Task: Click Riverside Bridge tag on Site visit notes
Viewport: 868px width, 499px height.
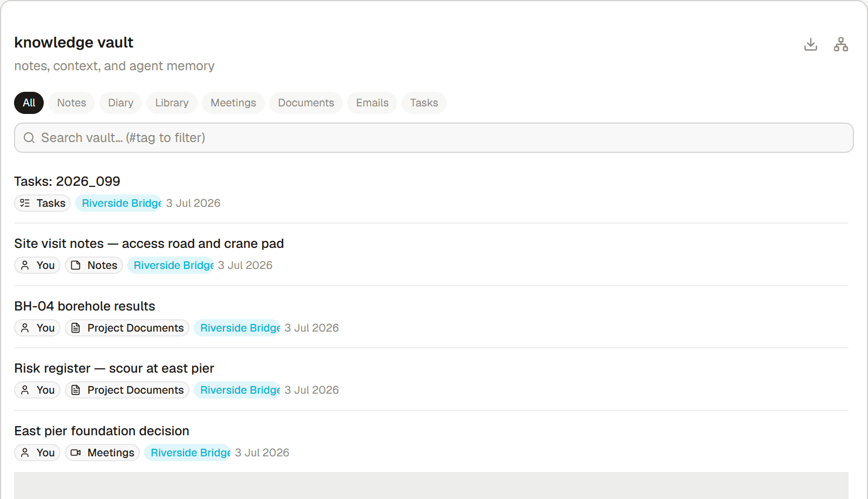Action: pyautogui.click(x=171, y=265)
